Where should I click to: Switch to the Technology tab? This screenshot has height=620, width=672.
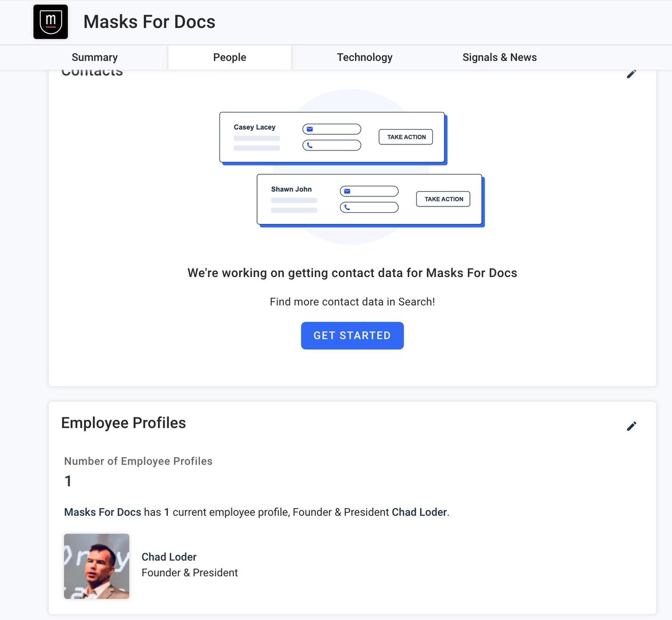[365, 57]
